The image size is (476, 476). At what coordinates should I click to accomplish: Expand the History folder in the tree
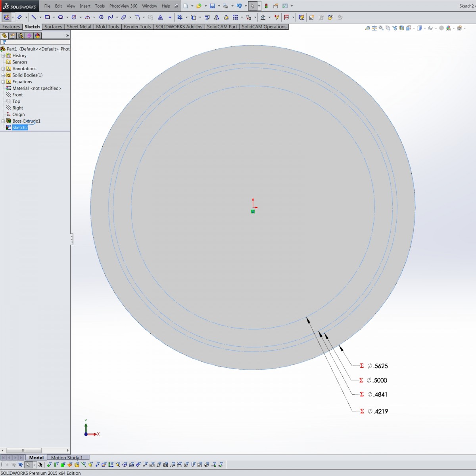[3, 56]
